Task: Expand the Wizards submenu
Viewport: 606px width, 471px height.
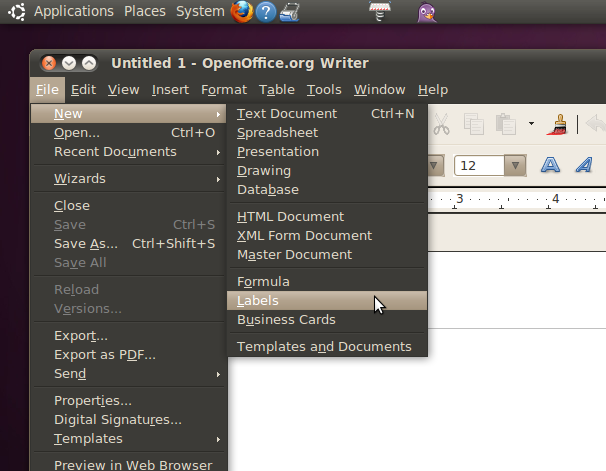Action: 128,179
